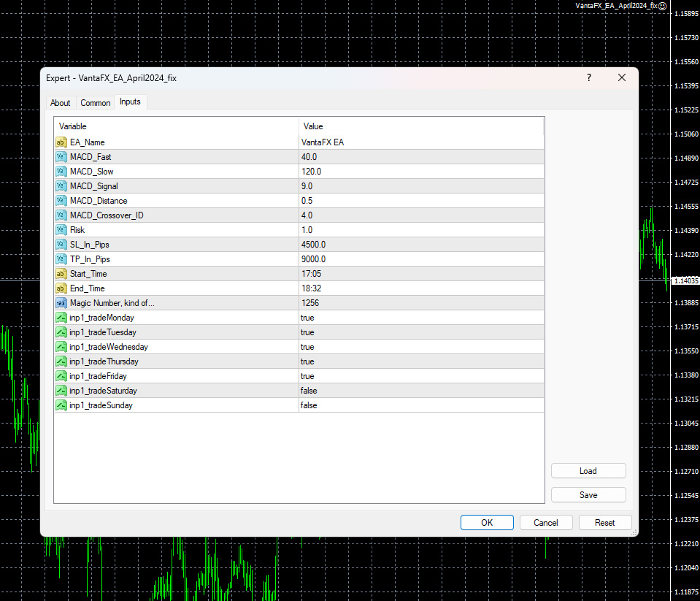Click the string icon beside EA_Name
700x601 pixels.
(x=61, y=142)
